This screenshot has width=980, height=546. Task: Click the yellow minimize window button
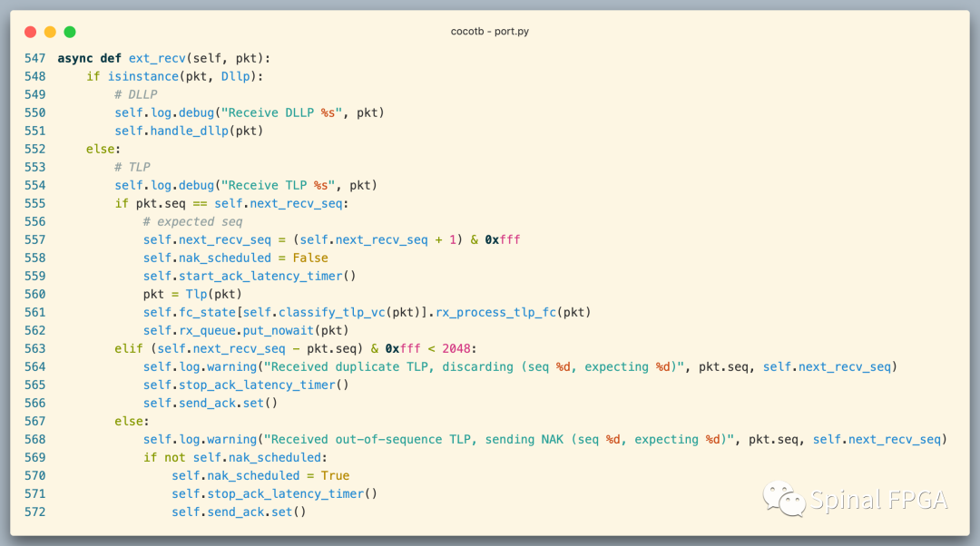click(50, 32)
